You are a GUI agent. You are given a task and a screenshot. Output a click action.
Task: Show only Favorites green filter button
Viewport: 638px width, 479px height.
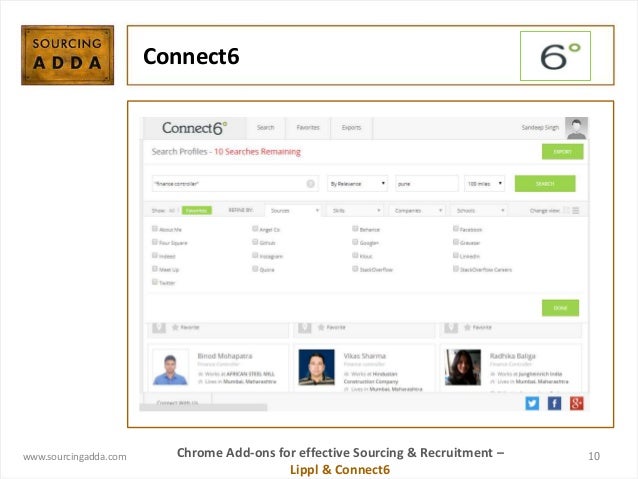click(197, 210)
